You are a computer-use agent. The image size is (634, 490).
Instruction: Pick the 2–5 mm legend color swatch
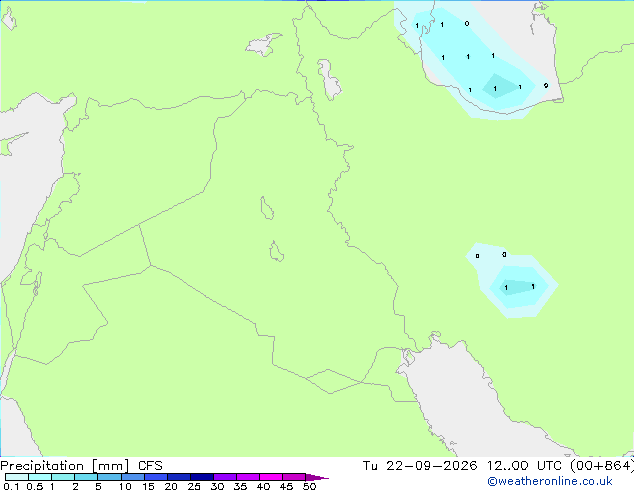(86, 477)
